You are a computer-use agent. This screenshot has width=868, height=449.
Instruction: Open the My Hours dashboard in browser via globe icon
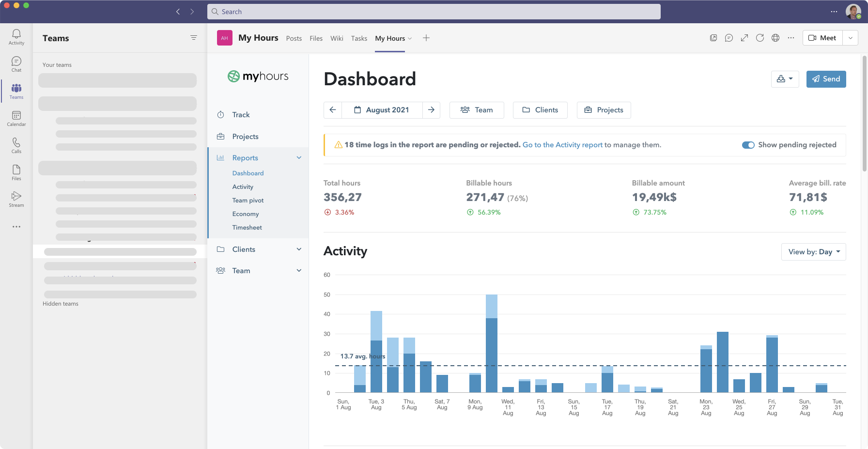[775, 38]
